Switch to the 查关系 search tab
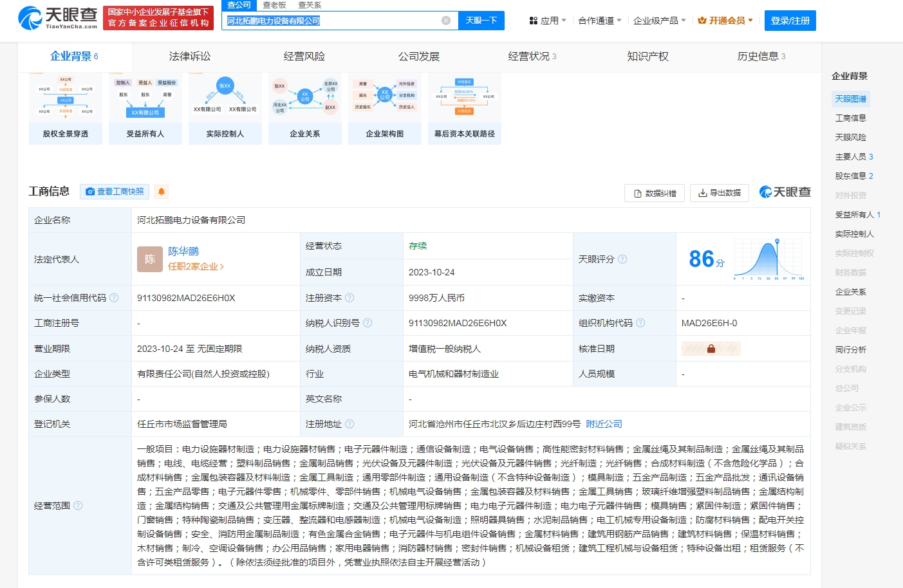The width and height of the screenshot is (903, 588). coord(310,5)
